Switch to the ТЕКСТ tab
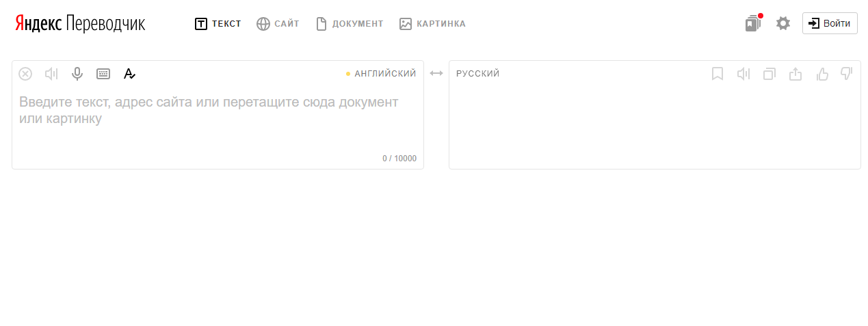The width and height of the screenshot is (868, 326). pos(218,24)
